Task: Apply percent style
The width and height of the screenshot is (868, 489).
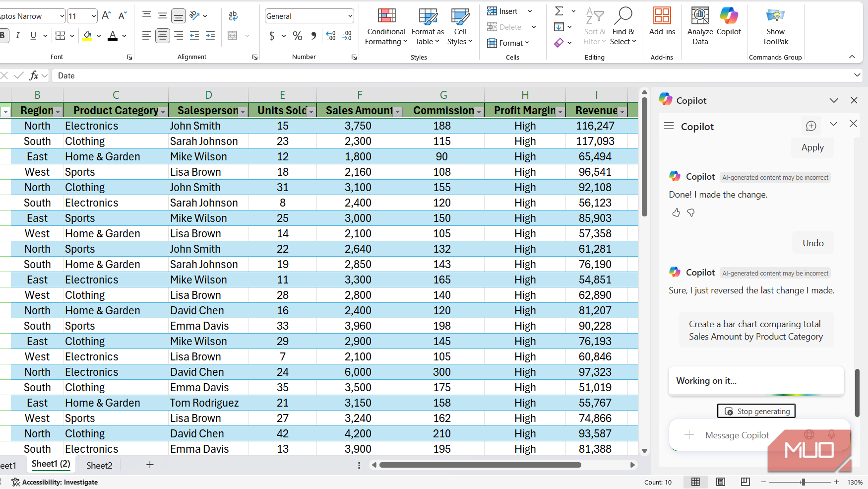Action: (x=298, y=35)
